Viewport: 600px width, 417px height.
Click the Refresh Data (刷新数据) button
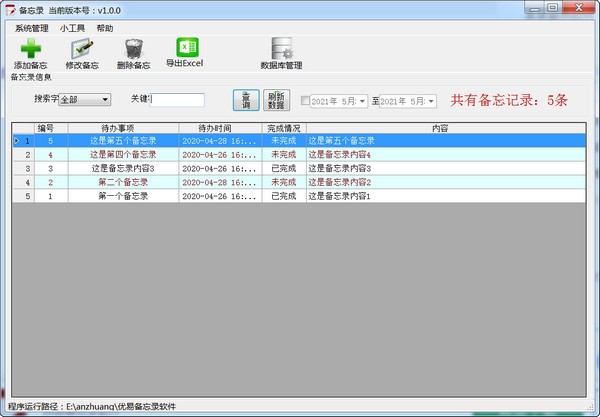(x=277, y=100)
